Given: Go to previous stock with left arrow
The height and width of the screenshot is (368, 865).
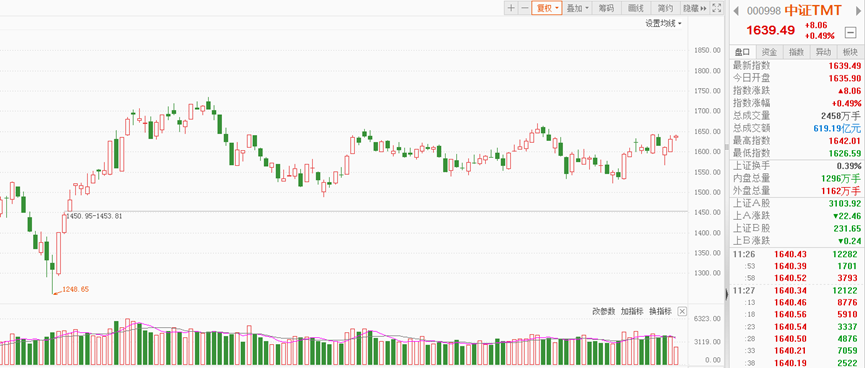Looking at the screenshot, I should tap(736, 10).
